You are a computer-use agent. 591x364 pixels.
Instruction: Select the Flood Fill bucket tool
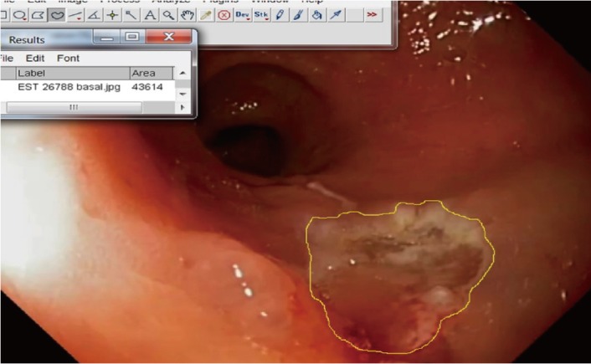click(317, 15)
